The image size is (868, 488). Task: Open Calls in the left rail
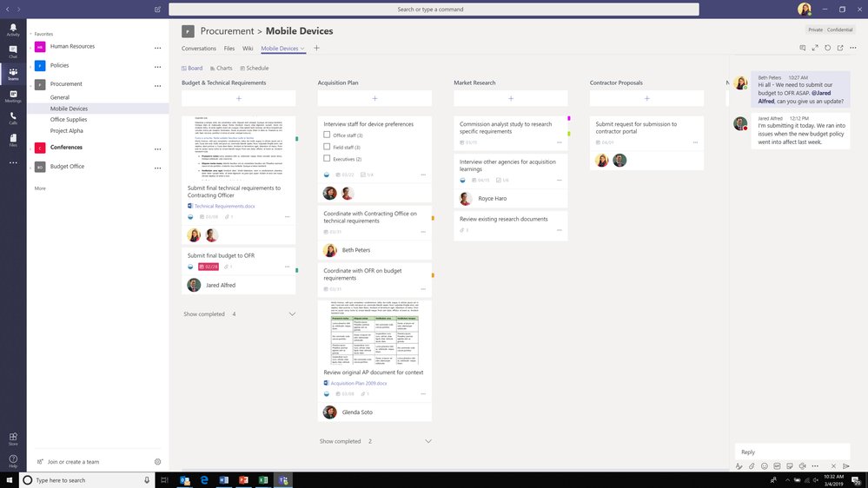pos(13,118)
